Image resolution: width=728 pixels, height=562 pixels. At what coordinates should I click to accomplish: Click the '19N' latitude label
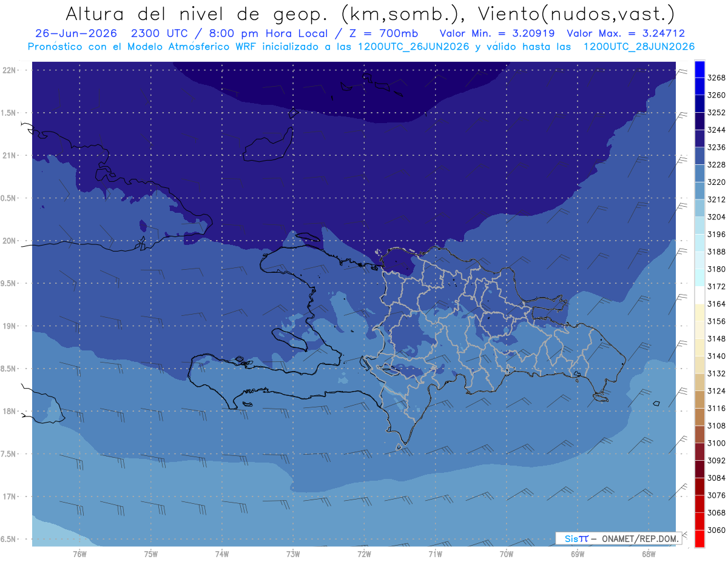[8, 326]
